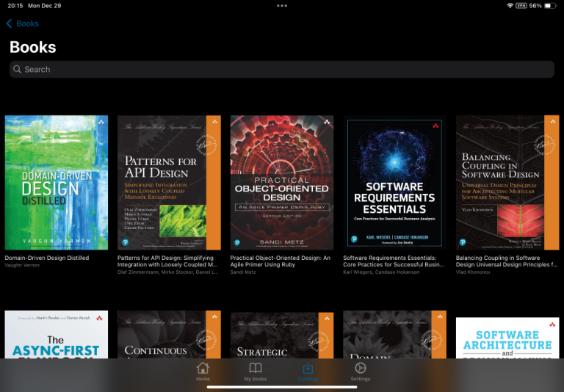The image size is (564, 392).
Task: Select The Async-First Playbook cover
Action: (x=57, y=335)
